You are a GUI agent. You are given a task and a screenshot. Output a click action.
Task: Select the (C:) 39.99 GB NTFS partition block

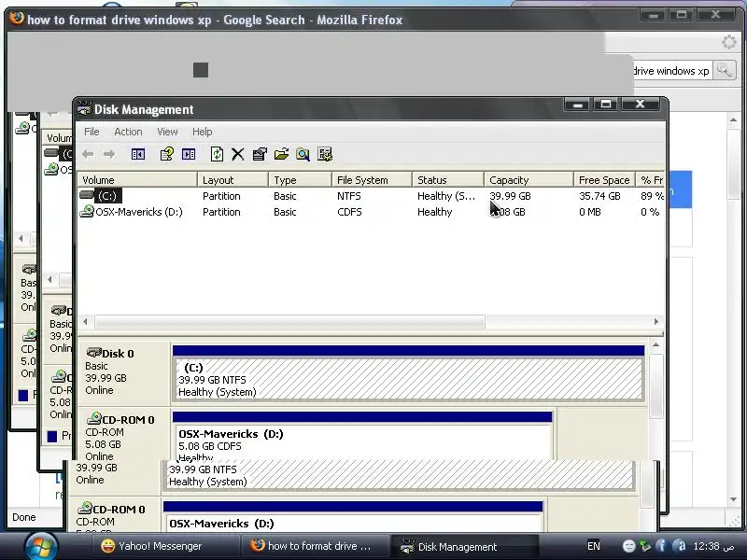click(408, 379)
